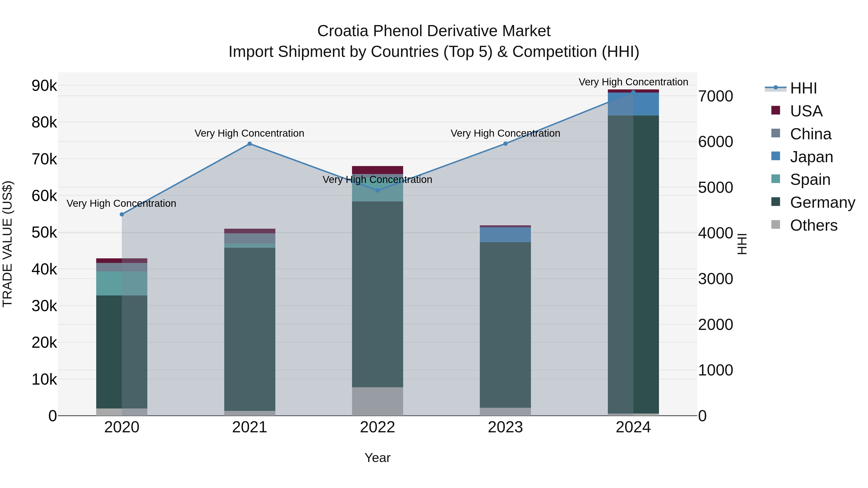Toggle the Germany legend entry
868x488 pixels.
click(813, 202)
